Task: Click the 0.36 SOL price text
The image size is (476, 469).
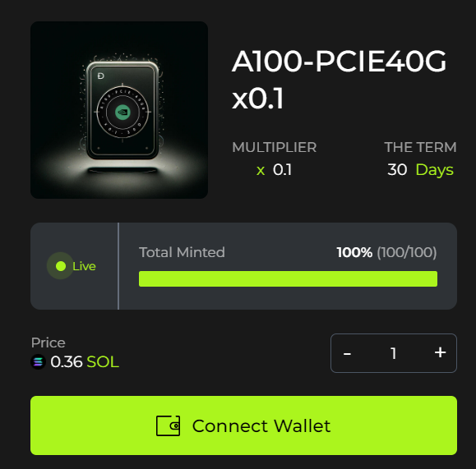Action: point(85,361)
